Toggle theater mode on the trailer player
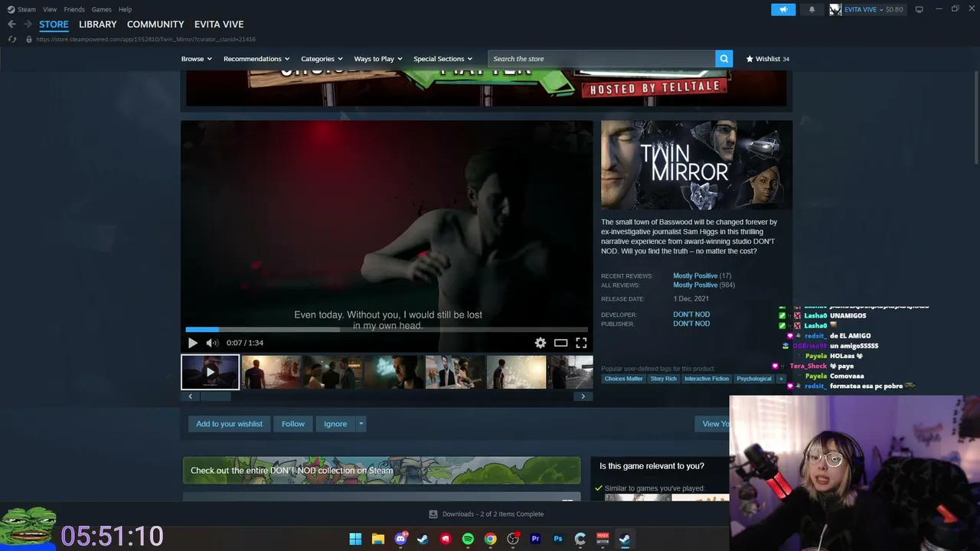 (x=561, y=343)
